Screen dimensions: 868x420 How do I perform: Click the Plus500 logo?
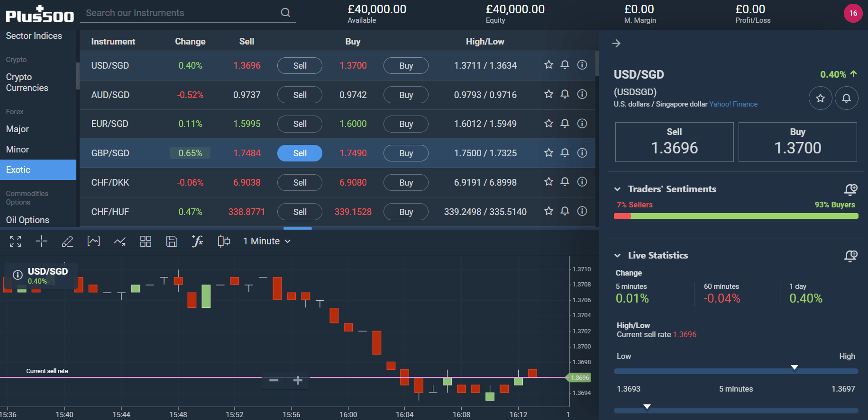[x=40, y=14]
